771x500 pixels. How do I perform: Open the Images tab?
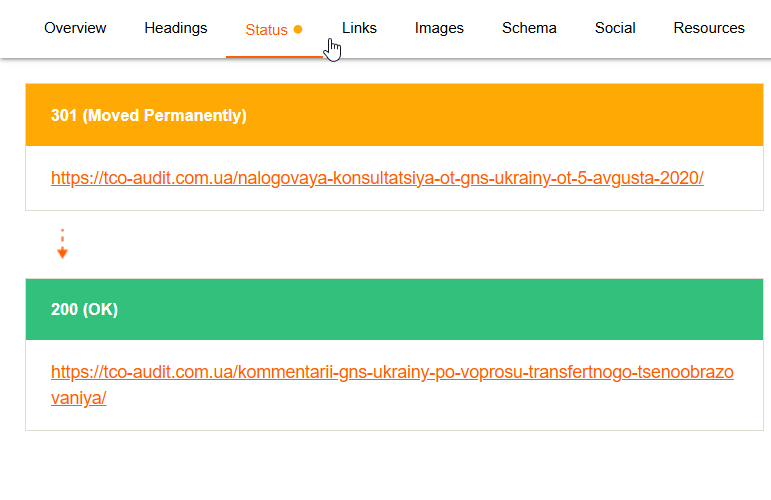tap(439, 28)
